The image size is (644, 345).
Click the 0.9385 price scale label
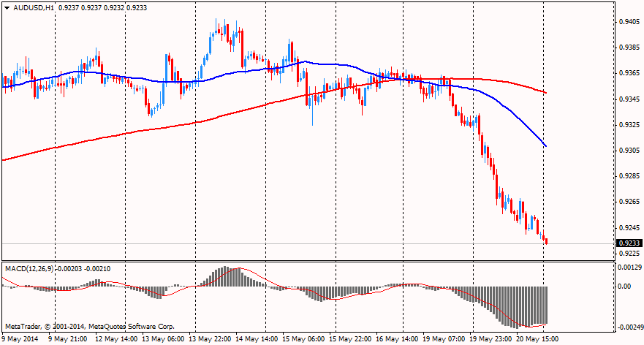pos(629,48)
